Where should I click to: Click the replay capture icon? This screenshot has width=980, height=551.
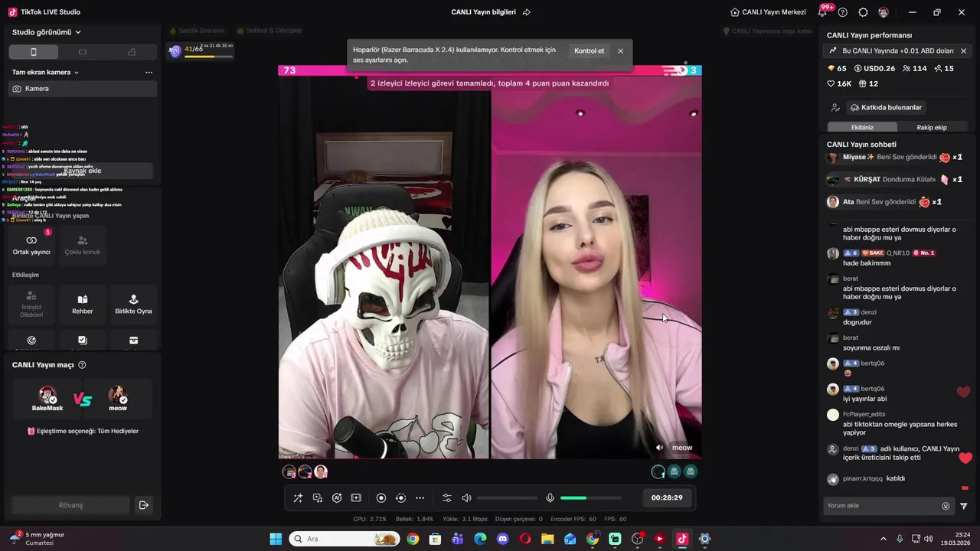click(x=400, y=498)
